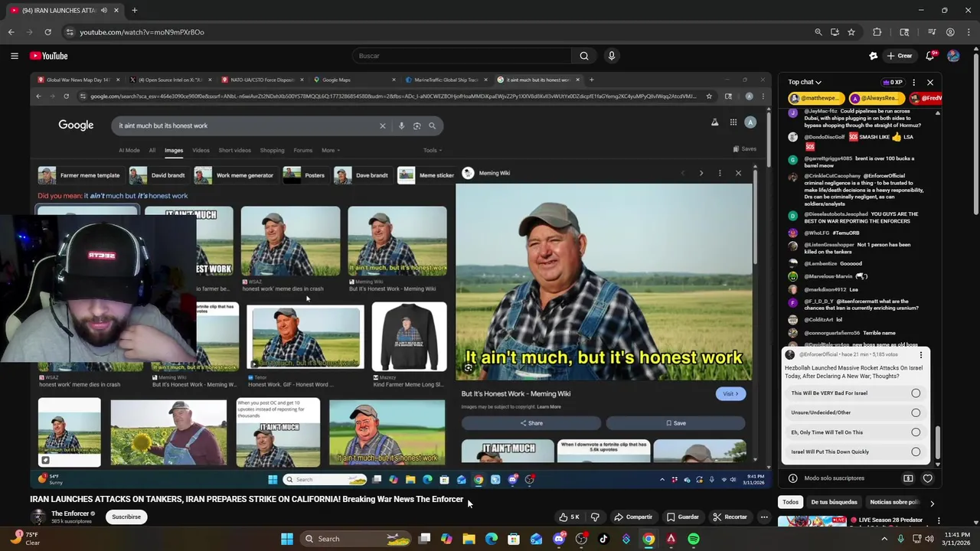This screenshot has width=980, height=551.
Task: Like the video with thumbs up
Action: (x=569, y=517)
